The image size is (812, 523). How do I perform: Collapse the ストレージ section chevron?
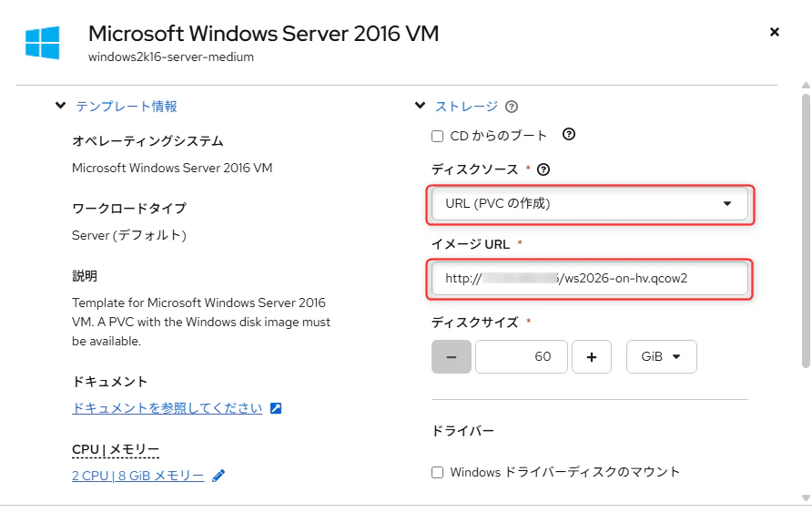click(x=420, y=106)
